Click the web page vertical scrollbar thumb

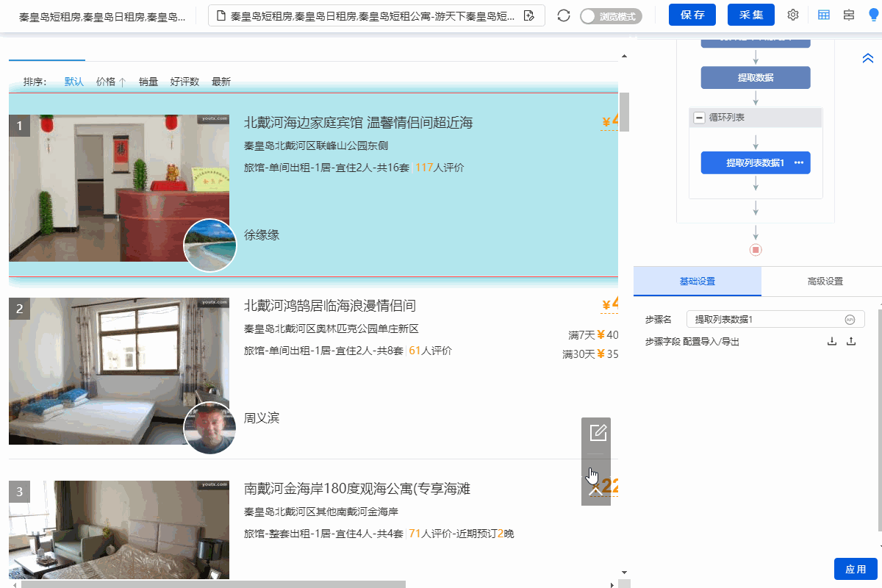[625, 112]
